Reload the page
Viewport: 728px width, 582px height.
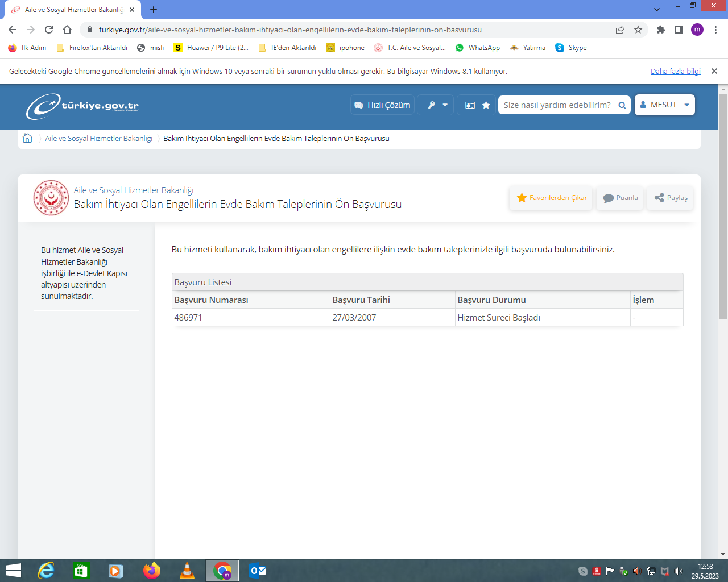tap(49, 30)
